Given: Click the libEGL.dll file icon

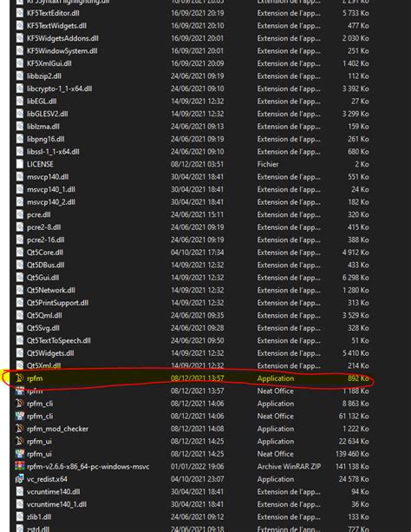Looking at the screenshot, I should pos(20,102).
